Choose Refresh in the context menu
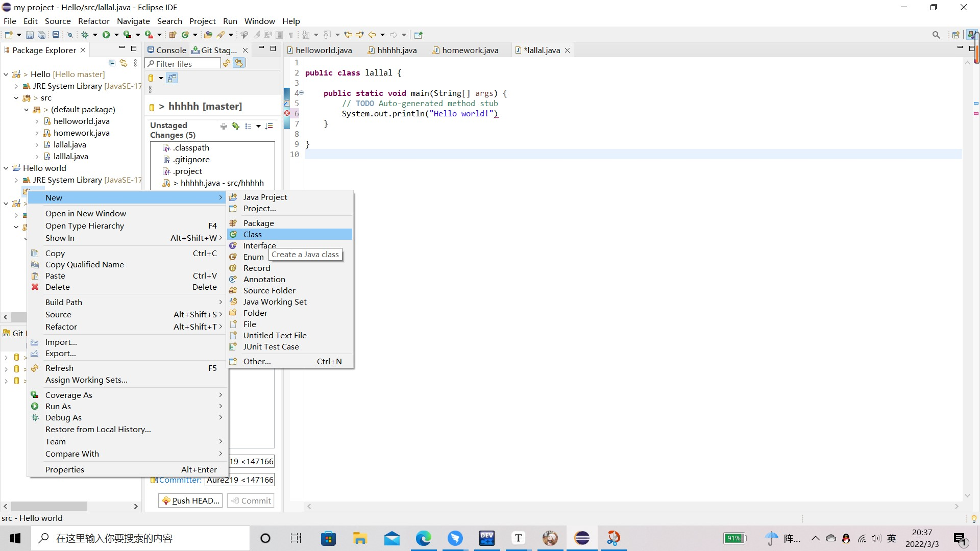980x551 pixels. pyautogui.click(x=127, y=368)
